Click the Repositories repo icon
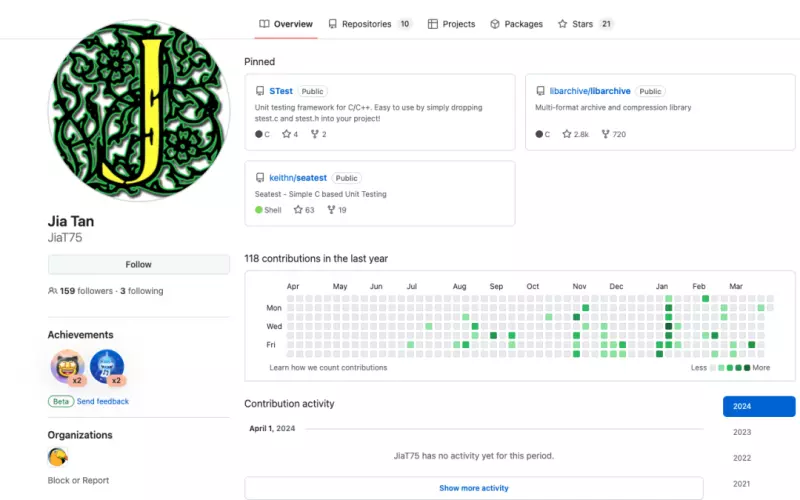 click(x=333, y=24)
